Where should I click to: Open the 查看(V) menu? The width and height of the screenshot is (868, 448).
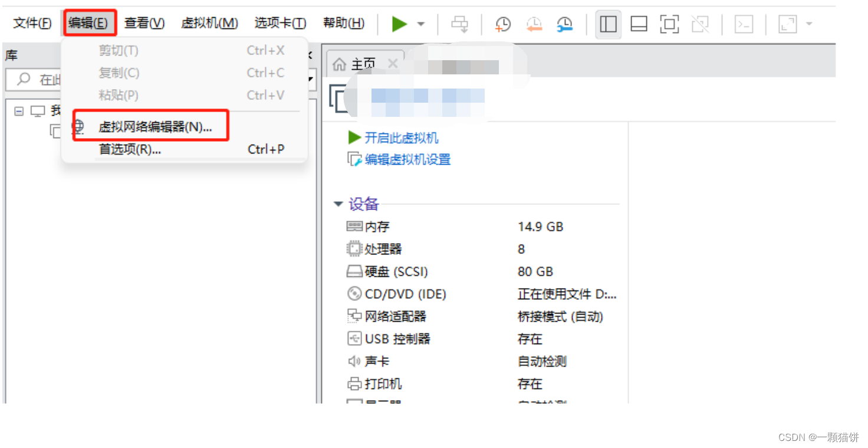(x=144, y=23)
